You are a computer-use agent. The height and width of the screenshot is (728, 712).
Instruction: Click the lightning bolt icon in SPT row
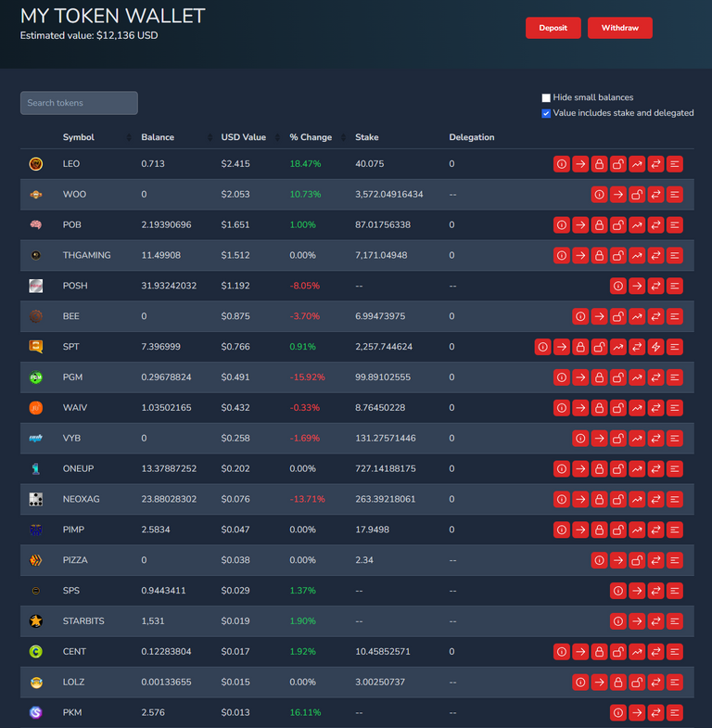click(655, 347)
